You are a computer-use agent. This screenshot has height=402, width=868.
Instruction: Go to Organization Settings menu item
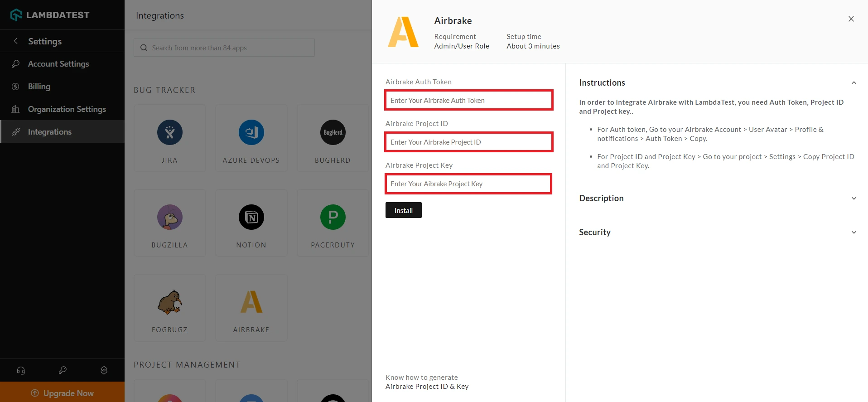67,109
